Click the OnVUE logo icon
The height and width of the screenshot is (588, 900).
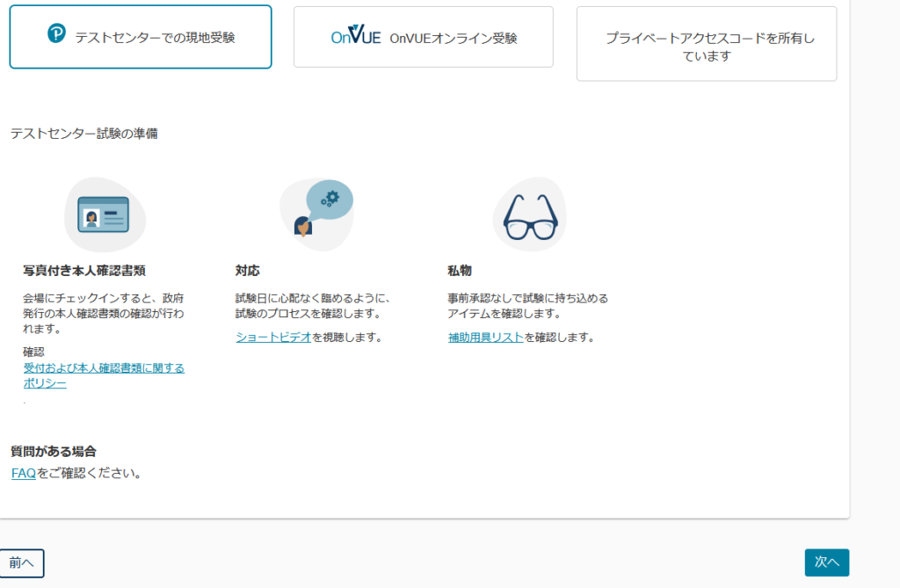point(355,37)
